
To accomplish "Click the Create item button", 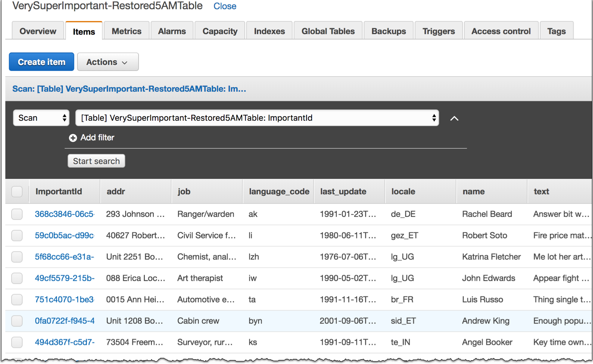I will (x=42, y=62).
